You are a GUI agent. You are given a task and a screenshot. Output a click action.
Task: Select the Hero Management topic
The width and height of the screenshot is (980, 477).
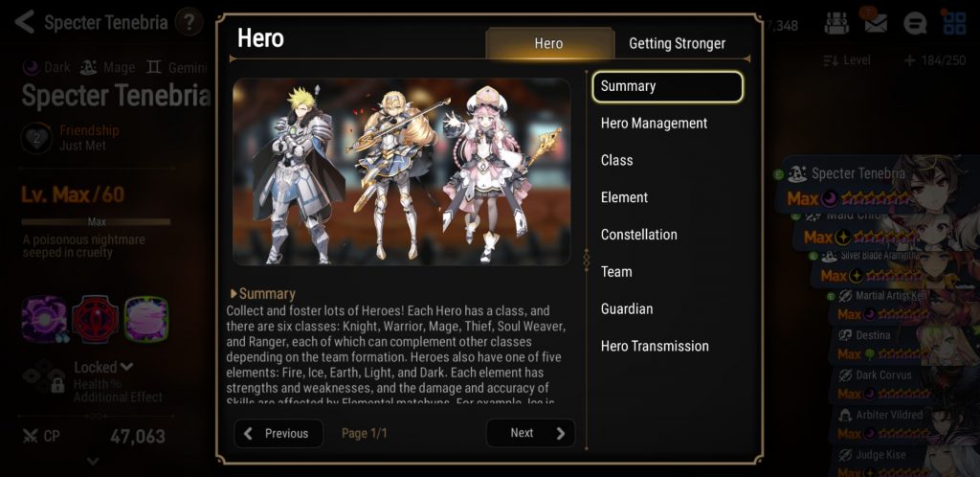coord(655,124)
